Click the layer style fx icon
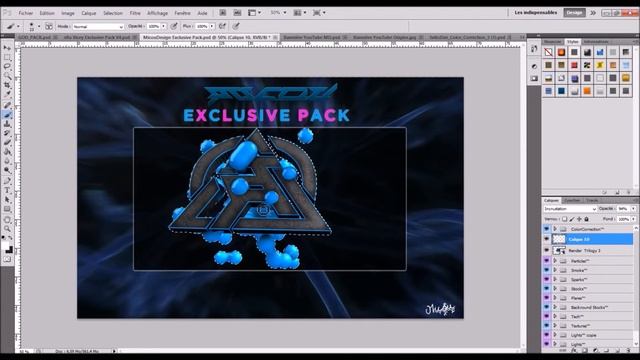Image resolution: width=640 pixels, height=360 pixels. pyautogui.click(x=574, y=350)
